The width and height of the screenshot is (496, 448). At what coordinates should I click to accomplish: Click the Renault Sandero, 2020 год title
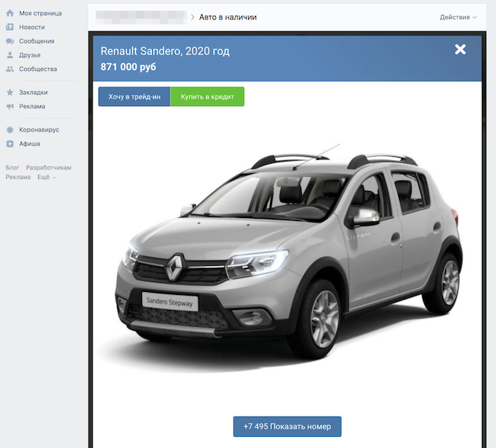pyautogui.click(x=165, y=51)
